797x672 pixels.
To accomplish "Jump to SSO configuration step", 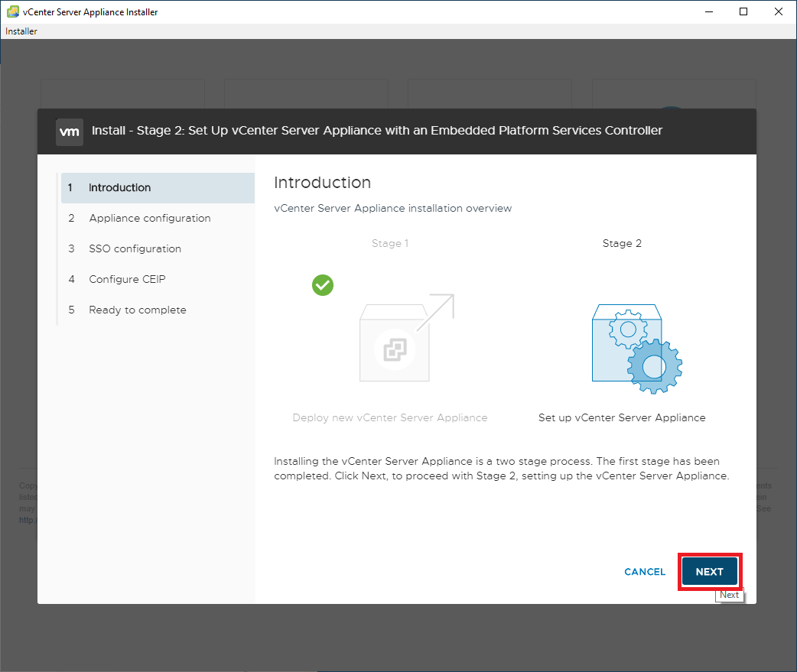I will point(135,249).
